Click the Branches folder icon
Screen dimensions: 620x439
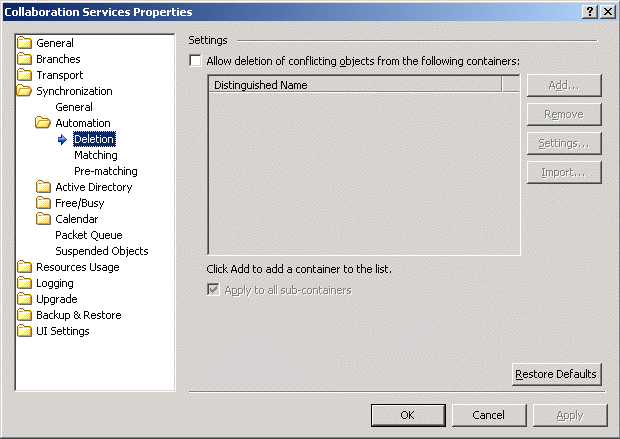pyautogui.click(x=24, y=59)
